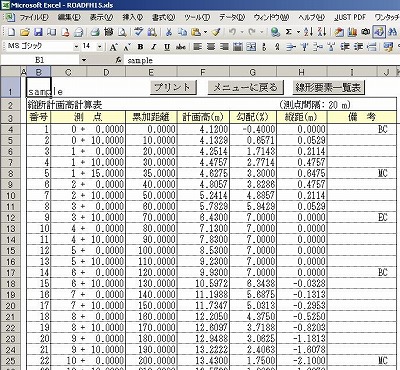
Task: Click the AutoSum sigma icon
Action: (x=289, y=32)
